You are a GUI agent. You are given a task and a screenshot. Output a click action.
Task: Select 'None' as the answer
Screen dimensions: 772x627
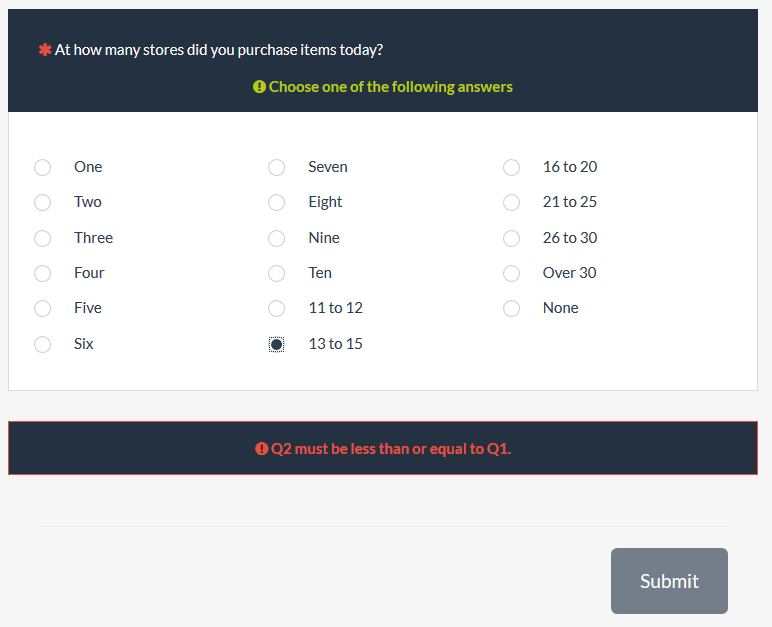[x=512, y=308]
